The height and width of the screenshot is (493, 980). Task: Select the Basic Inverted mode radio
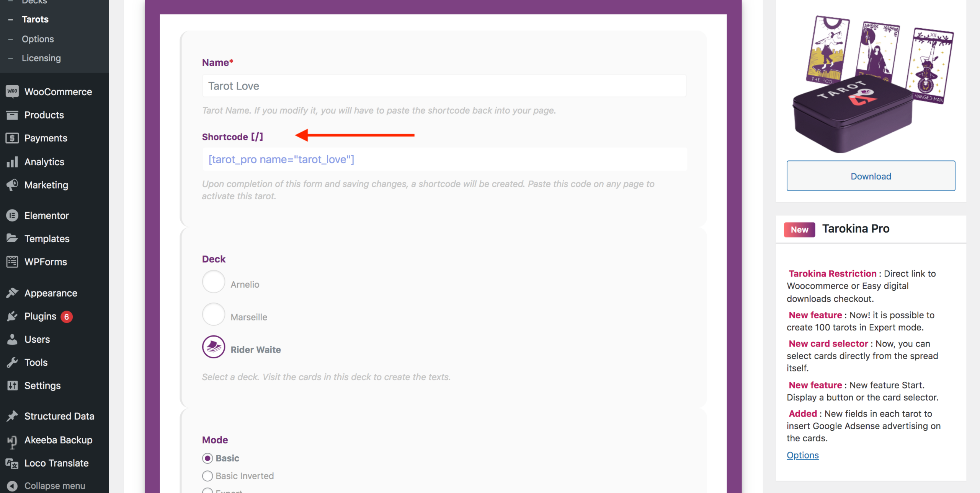207,476
